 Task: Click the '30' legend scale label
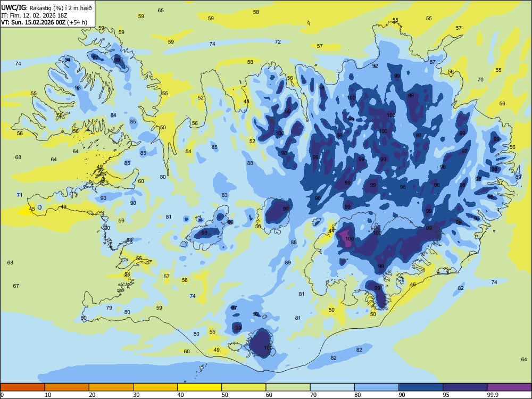(x=136, y=395)
